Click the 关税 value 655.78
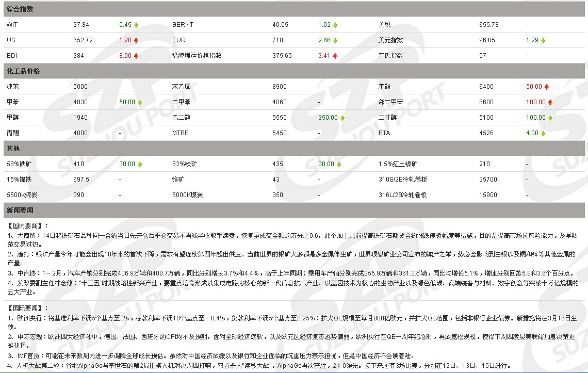 click(x=488, y=25)
